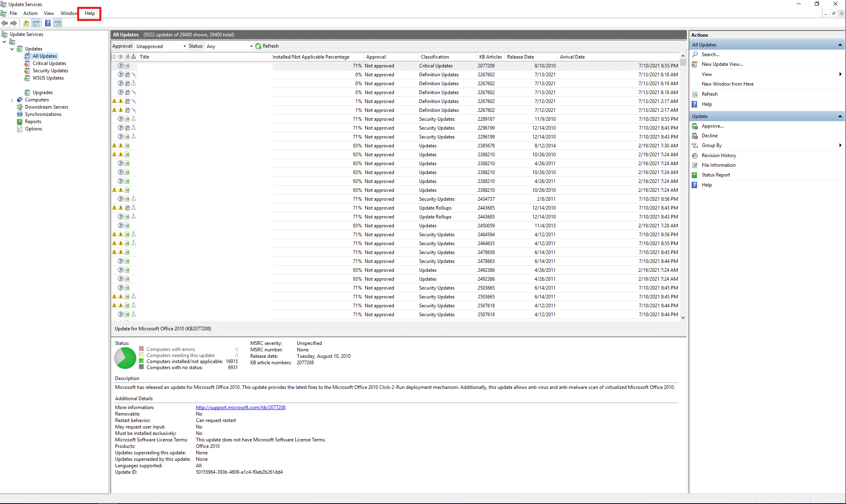Sort by the Title column header
846x504 pixels.
(x=204, y=57)
